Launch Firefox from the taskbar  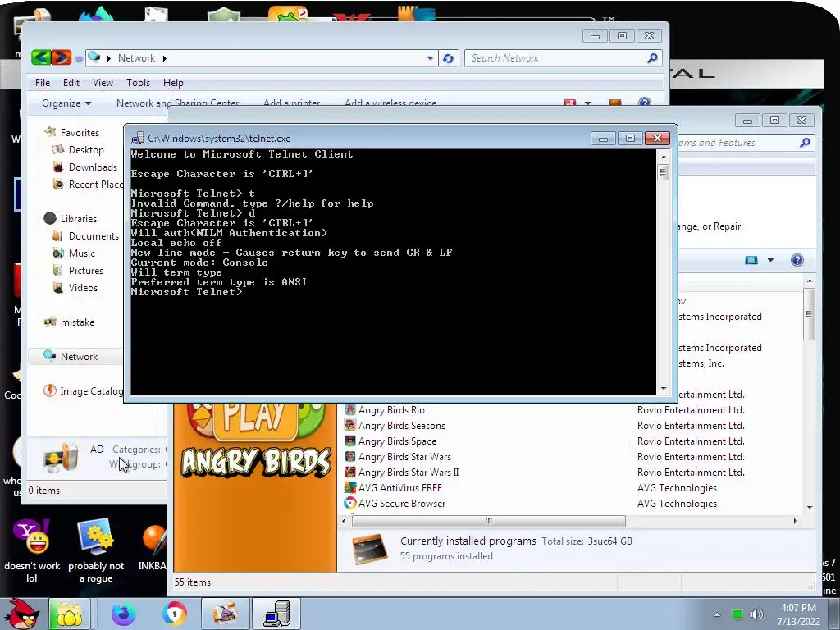[x=123, y=614]
